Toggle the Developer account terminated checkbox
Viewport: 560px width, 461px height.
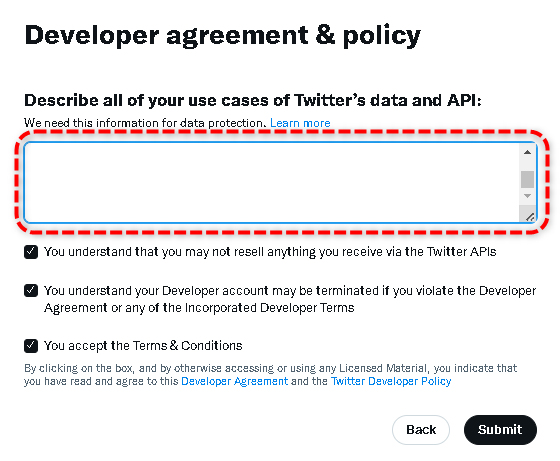pos(31,290)
